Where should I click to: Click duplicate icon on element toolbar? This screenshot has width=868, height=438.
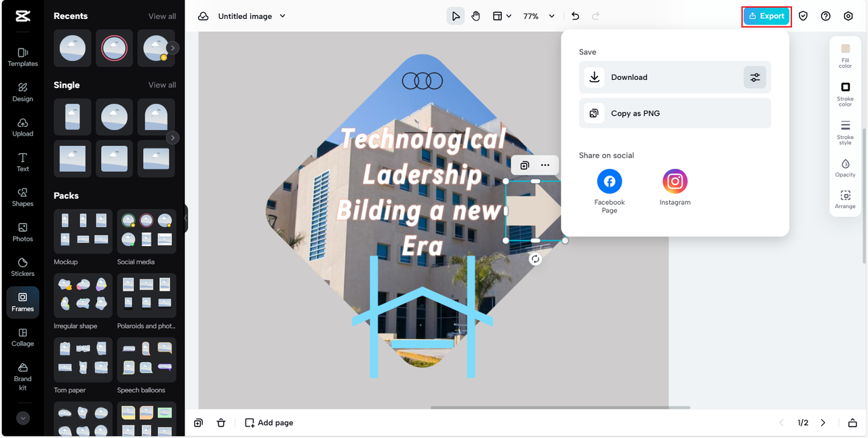point(524,165)
